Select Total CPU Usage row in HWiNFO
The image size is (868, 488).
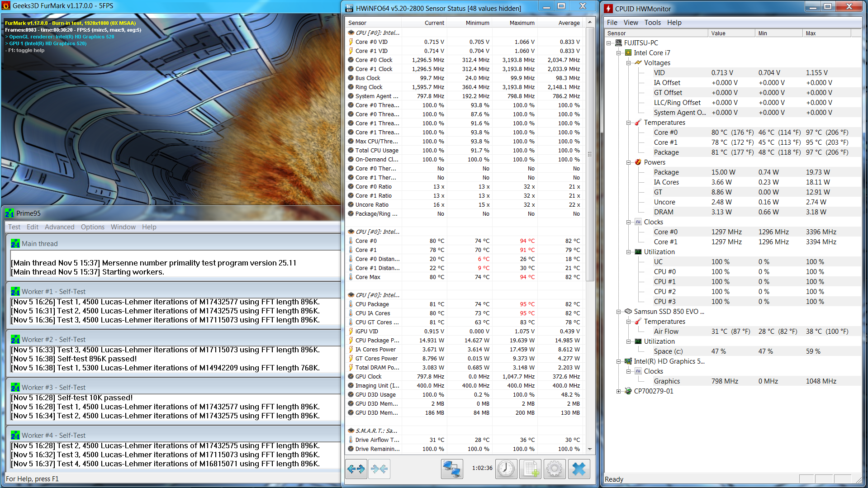[x=465, y=150]
